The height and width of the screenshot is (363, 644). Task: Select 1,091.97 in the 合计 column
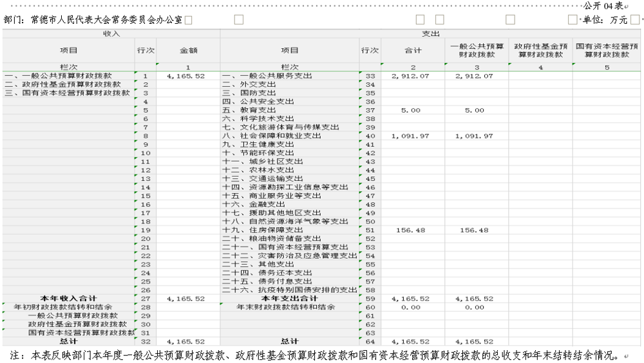[x=410, y=136]
